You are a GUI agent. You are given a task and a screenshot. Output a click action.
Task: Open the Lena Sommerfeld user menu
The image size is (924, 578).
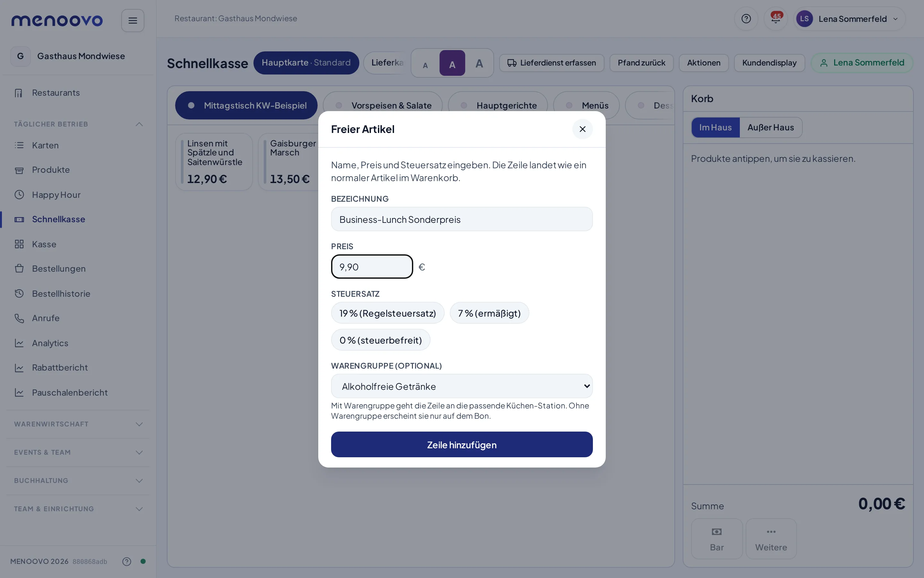(x=849, y=19)
